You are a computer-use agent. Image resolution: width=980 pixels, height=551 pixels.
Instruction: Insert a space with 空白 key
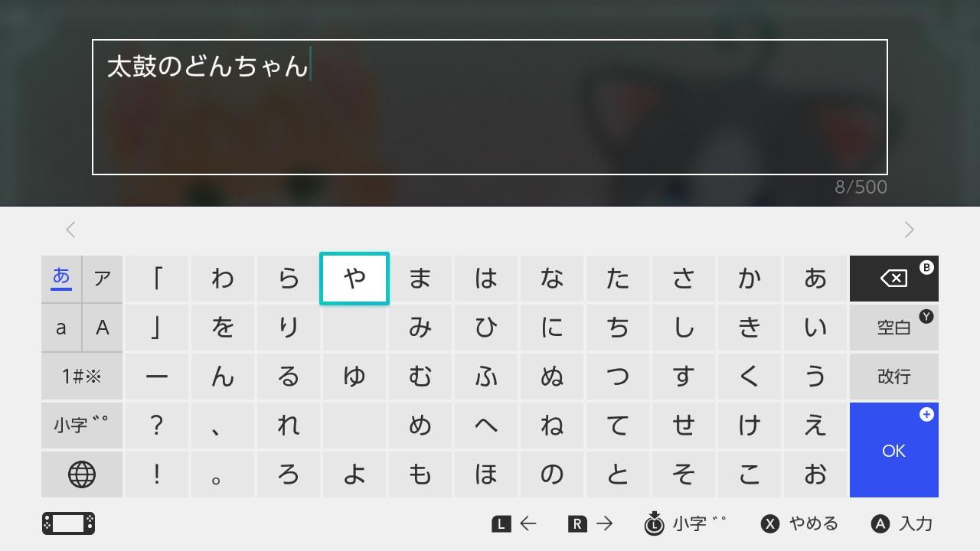point(893,328)
